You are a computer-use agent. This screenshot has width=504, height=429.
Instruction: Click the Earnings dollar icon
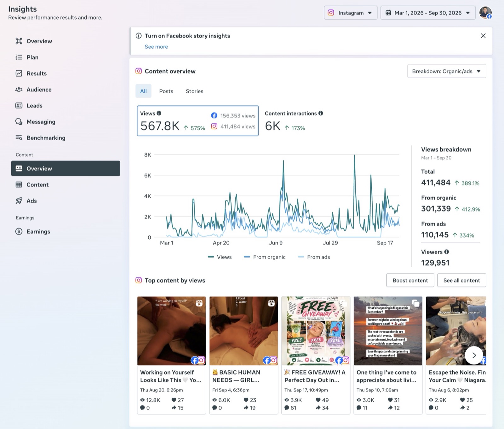(x=19, y=231)
